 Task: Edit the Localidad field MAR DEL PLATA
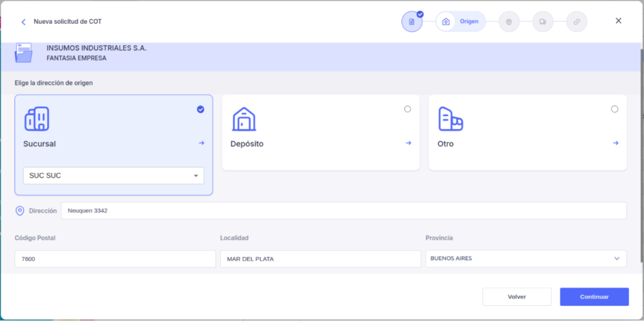click(320, 259)
